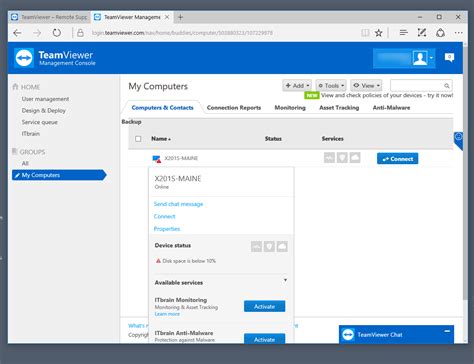The width and height of the screenshot is (474, 364).
Task: Switch to Connection Reports tab
Action: pos(234,108)
